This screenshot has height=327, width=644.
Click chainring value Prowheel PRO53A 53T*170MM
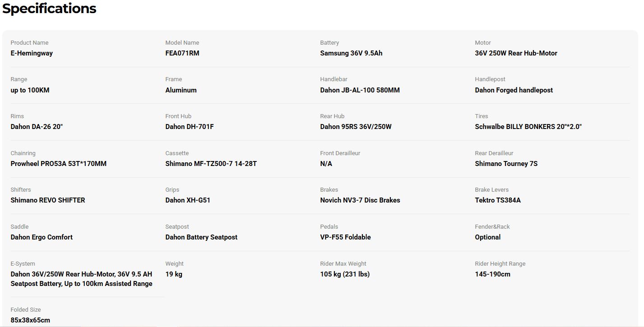[59, 164]
